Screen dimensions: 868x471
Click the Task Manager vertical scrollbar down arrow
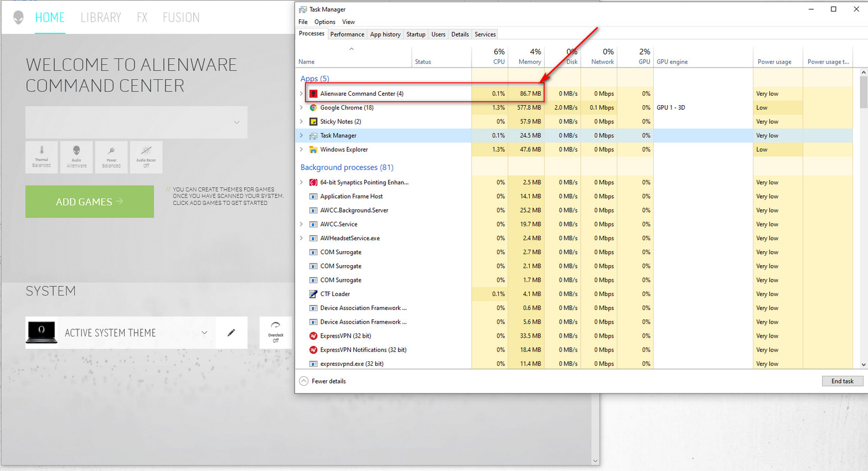[x=864, y=365]
